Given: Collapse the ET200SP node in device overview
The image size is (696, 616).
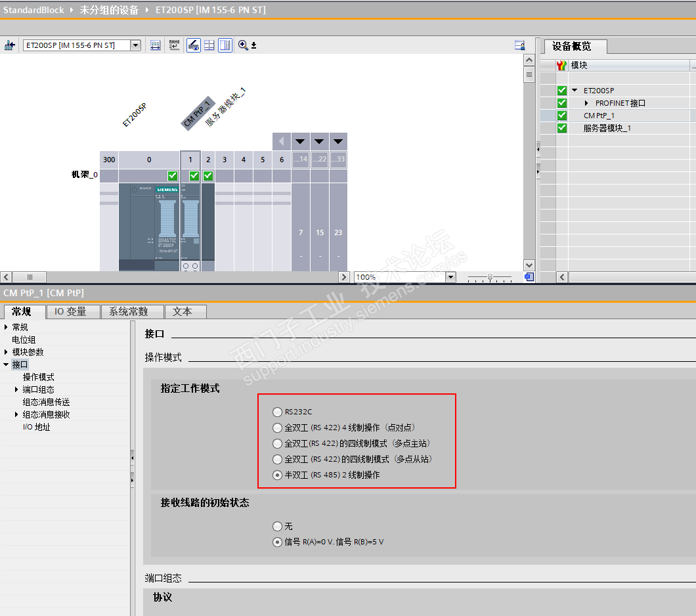Looking at the screenshot, I should 575,90.
